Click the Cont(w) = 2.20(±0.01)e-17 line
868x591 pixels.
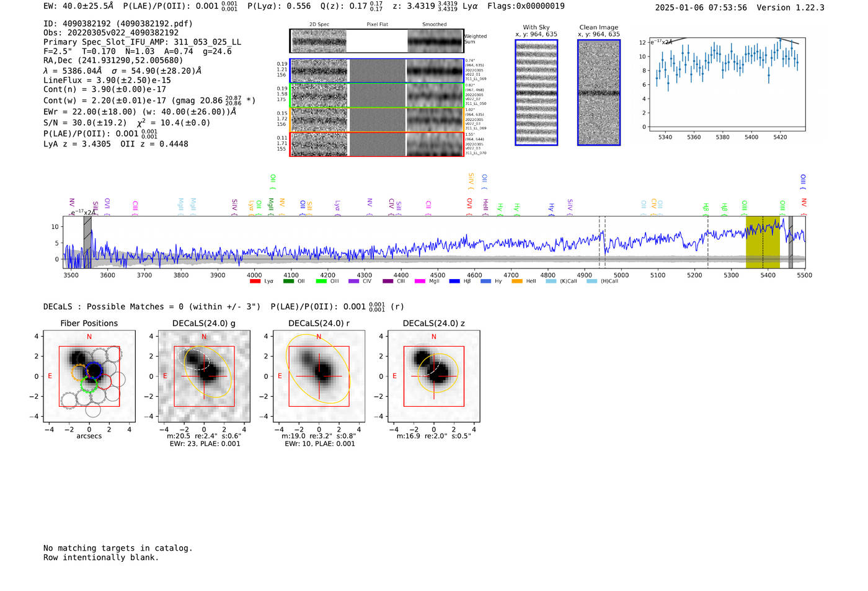pos(149,100)
